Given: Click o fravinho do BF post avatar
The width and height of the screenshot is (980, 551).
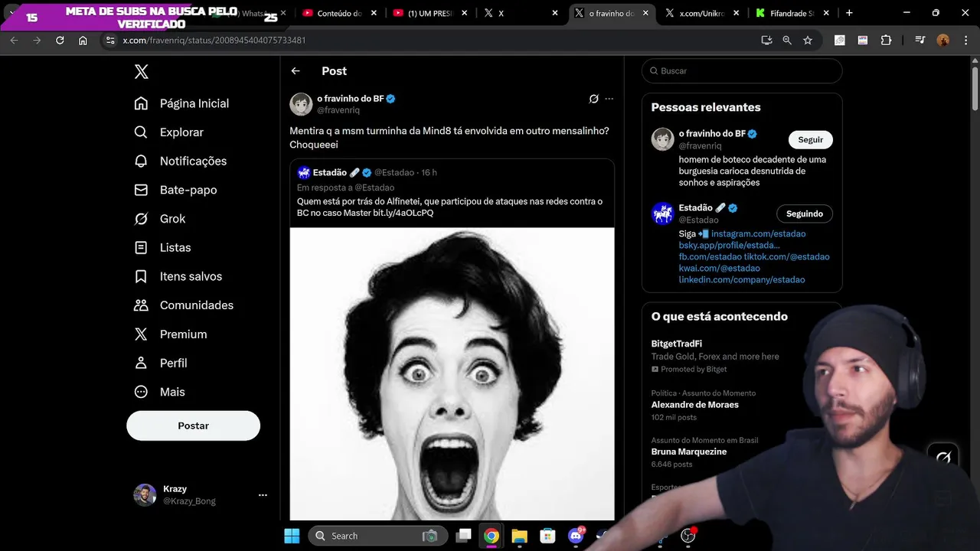Looking at the screenshot, I should tap(301, 104).
